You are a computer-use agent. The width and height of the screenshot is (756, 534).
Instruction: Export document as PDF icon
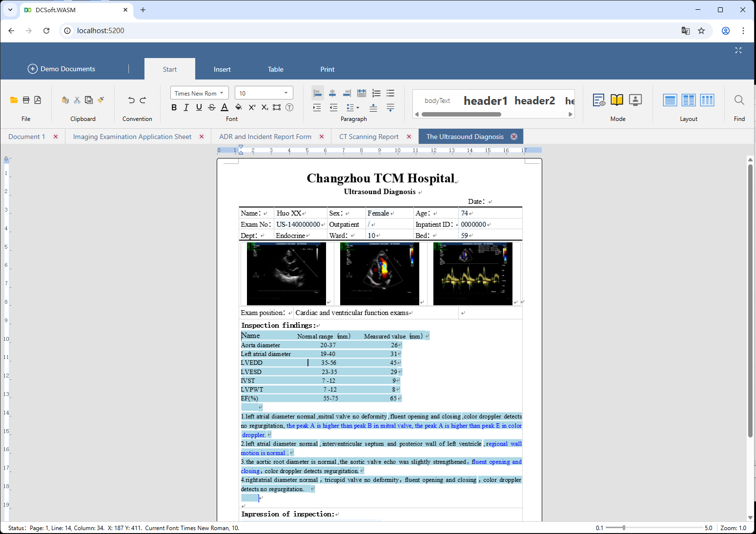[38, 100]
